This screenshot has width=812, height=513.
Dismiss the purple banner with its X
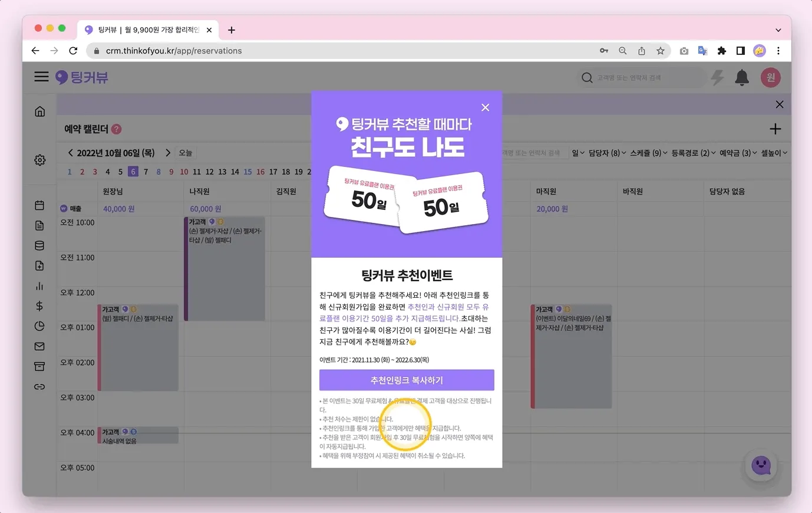coord(780,104)
